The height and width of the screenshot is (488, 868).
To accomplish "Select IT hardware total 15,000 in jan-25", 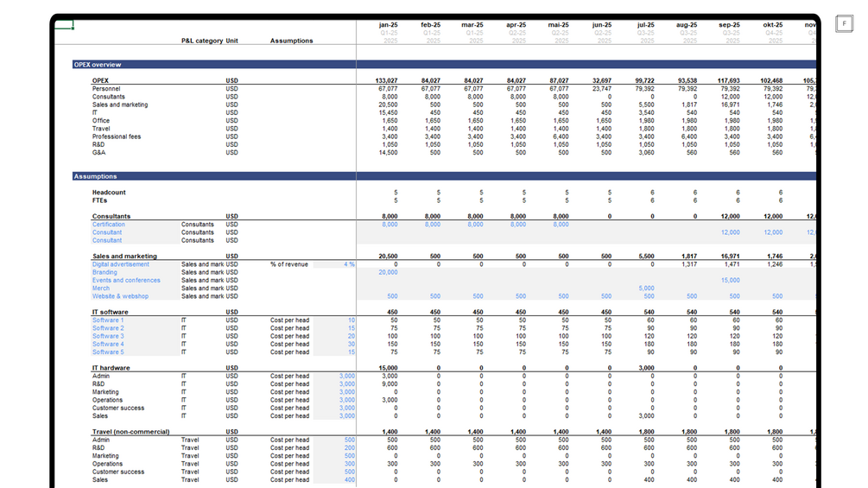I will 388,368.
